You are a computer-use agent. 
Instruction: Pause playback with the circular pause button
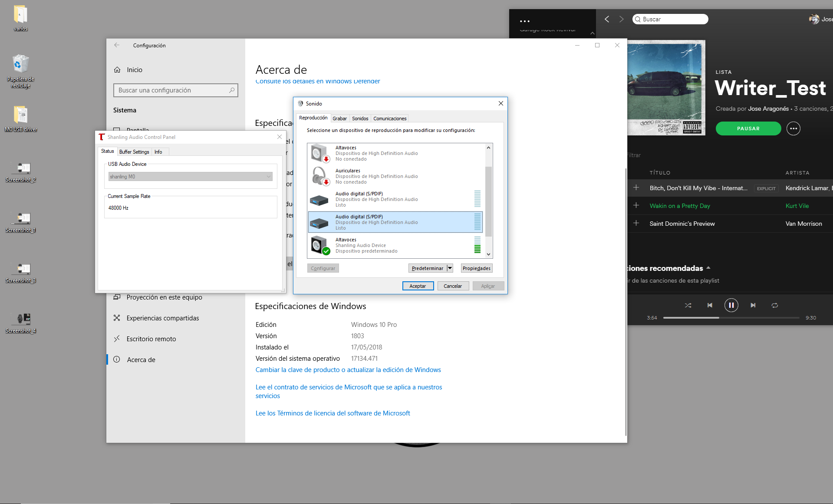(731, 306)
